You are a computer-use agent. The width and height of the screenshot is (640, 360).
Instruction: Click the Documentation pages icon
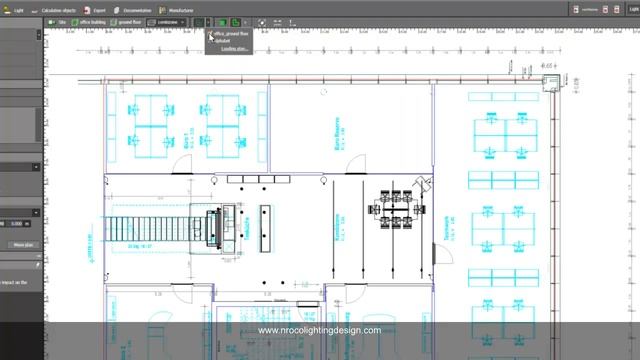pyautogui.click(x=117, y=10)
